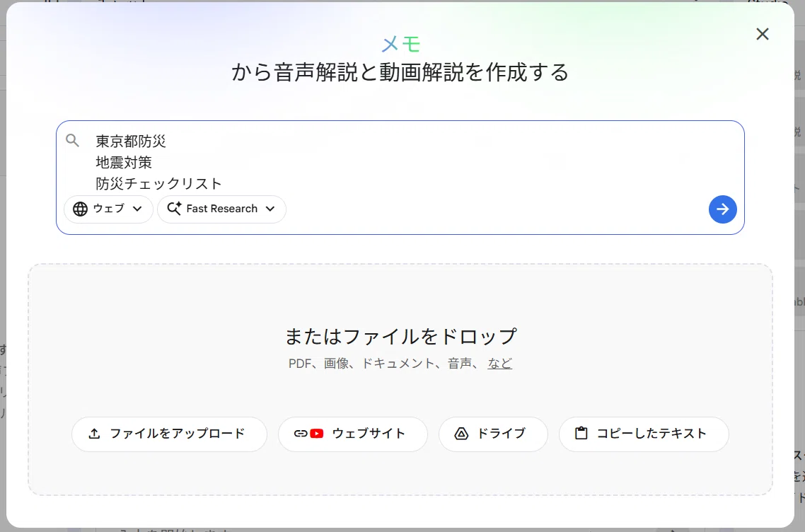The height and width of the screenshot is (532, 805).
Task: Open the Fast Research mode dropdown
Action: tap(221, 209)
